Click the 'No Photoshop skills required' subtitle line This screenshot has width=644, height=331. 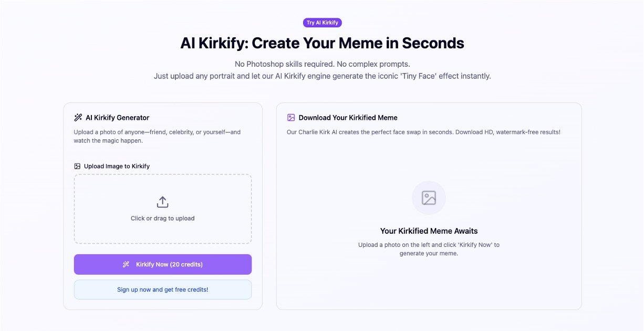(x=322, y=64)
